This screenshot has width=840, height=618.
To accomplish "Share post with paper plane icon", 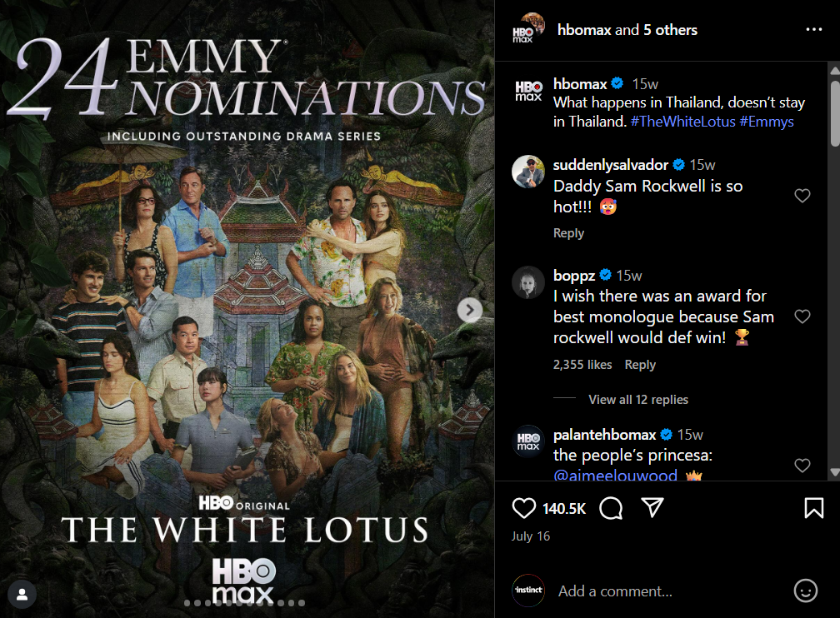I will coord(652,507).
